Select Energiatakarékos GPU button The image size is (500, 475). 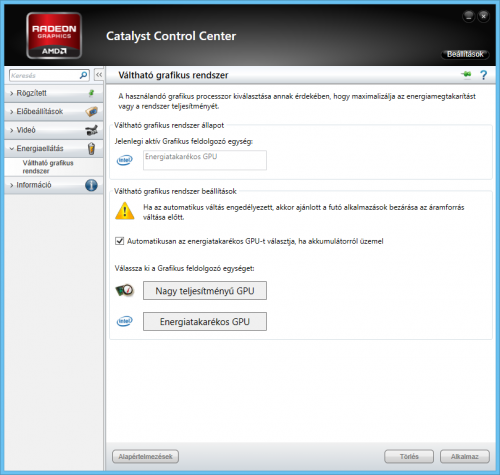point(205,321)
